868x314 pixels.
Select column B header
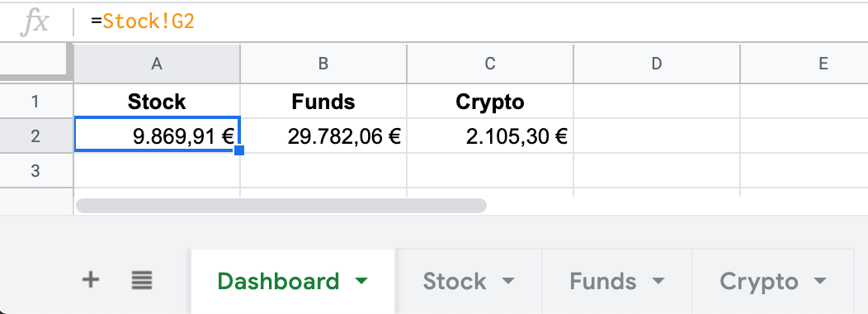pyautogui.click(x=323, y=64)
